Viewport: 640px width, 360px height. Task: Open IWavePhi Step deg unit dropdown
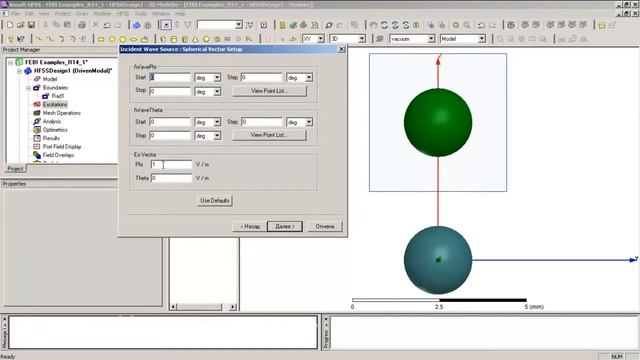tap(309, 78)
